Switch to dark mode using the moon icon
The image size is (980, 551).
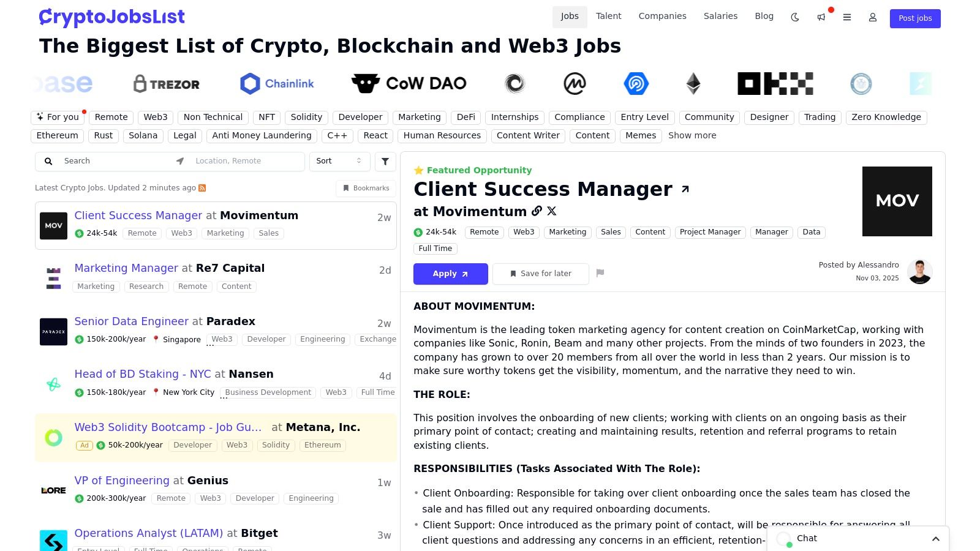[794, 18]
